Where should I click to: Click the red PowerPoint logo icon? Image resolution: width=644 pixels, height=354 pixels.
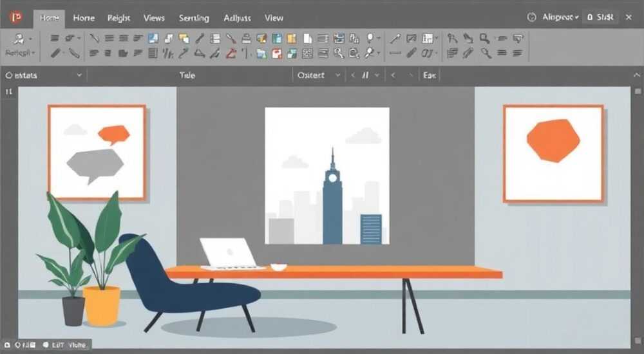[x=17, y=17]
